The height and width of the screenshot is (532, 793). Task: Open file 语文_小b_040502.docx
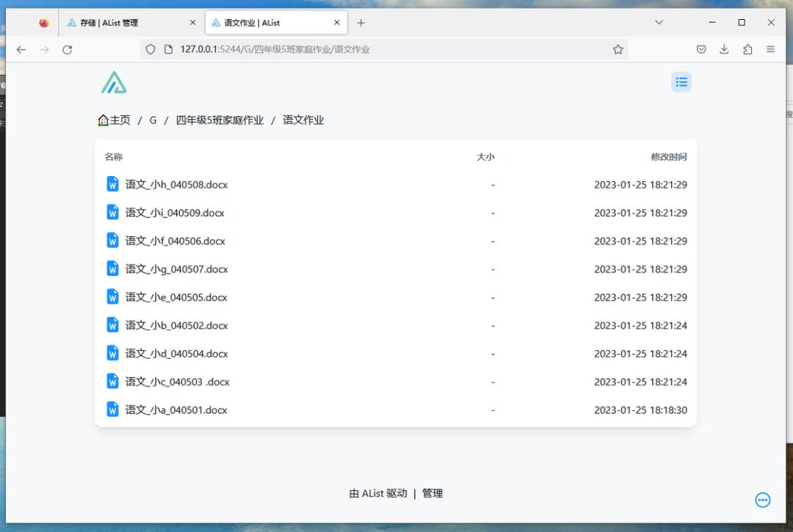point(176,325)
